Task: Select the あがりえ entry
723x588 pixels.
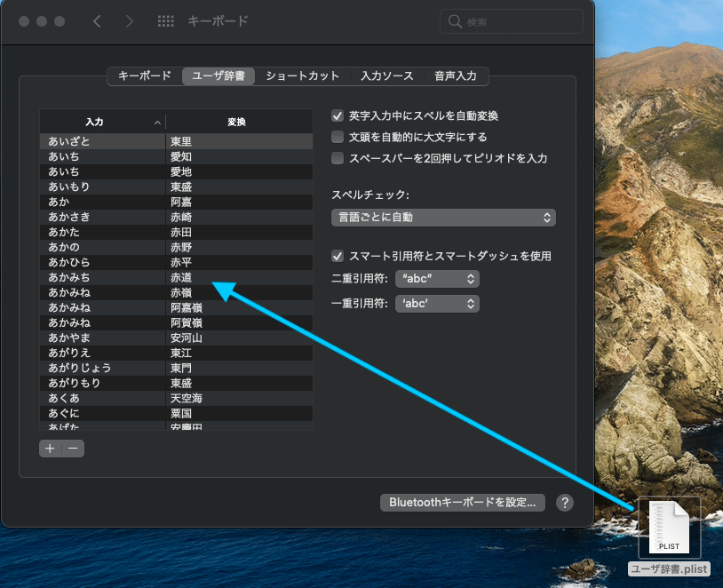Action: pyautogui.click(x=102, y=354)
